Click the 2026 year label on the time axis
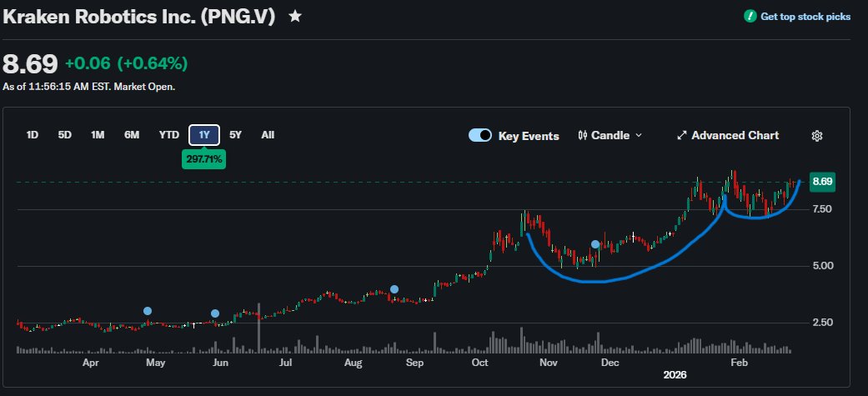The width and height of the screenshot is (868, 396). tap(675, 375)
